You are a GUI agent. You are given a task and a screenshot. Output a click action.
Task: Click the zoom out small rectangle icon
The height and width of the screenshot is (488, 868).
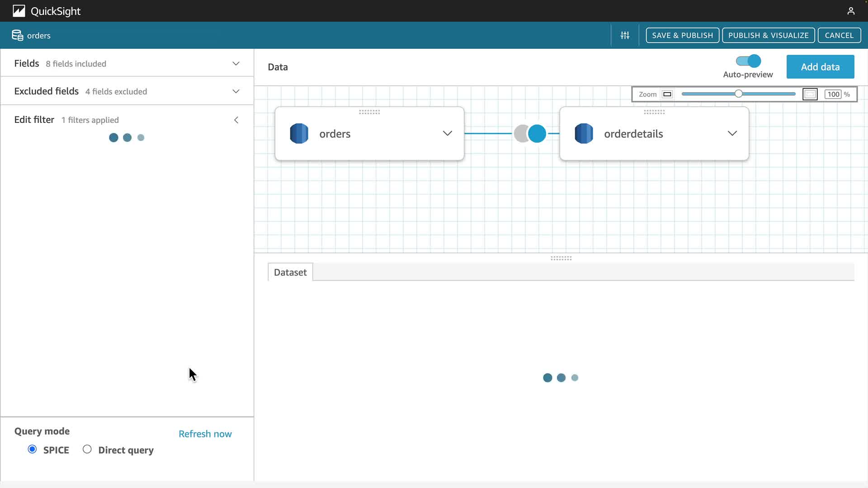[667, 94]
